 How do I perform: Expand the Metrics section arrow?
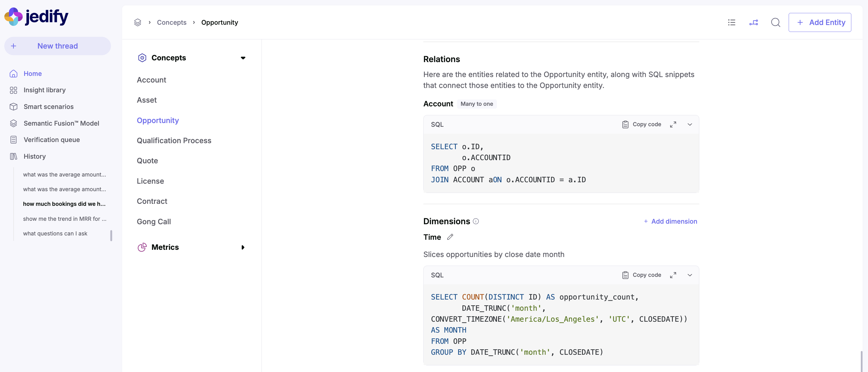point(243,247)
